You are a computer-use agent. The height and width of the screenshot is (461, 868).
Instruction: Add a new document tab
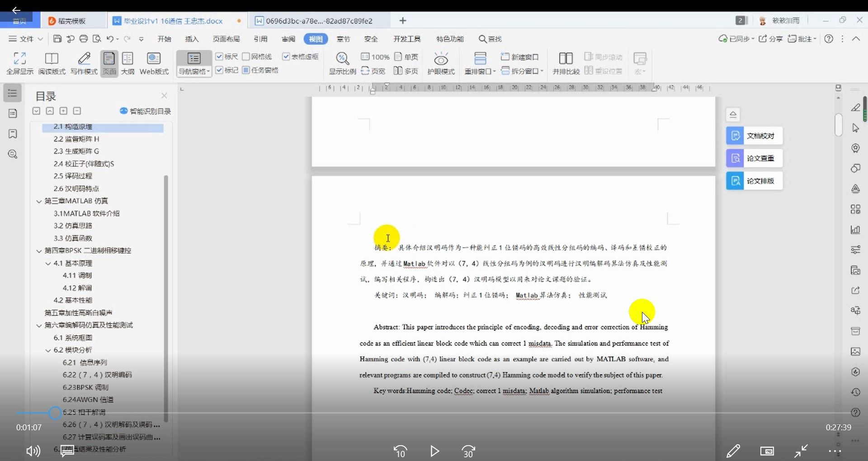(x=403, y=20)
